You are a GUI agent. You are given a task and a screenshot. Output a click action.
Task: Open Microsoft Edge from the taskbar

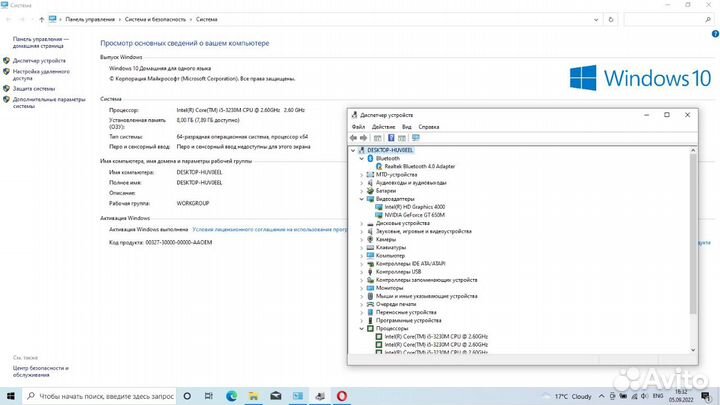tap(231, 396)
